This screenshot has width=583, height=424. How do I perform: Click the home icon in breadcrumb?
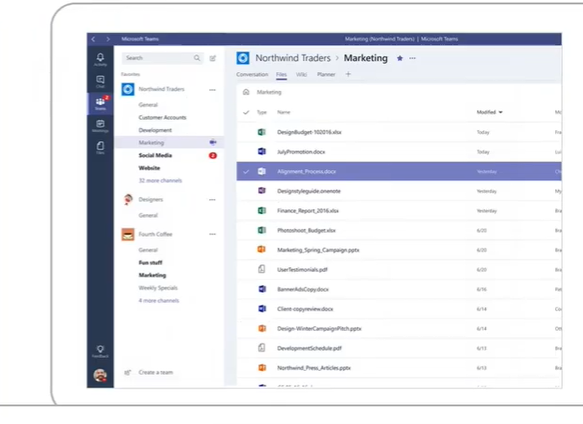[x=246, y=92]
